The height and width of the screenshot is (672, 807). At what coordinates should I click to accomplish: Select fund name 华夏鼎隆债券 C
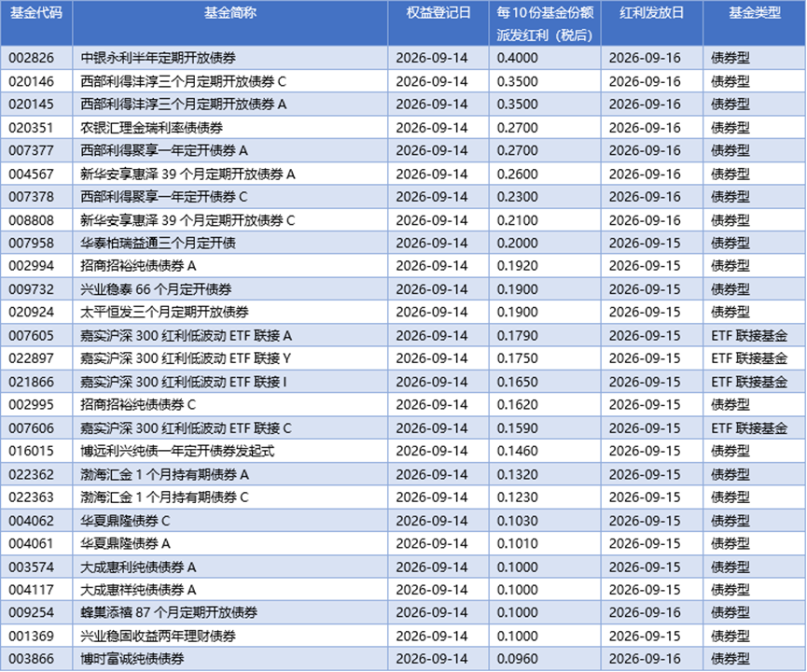pyautogui.click(x=125, y=521)
